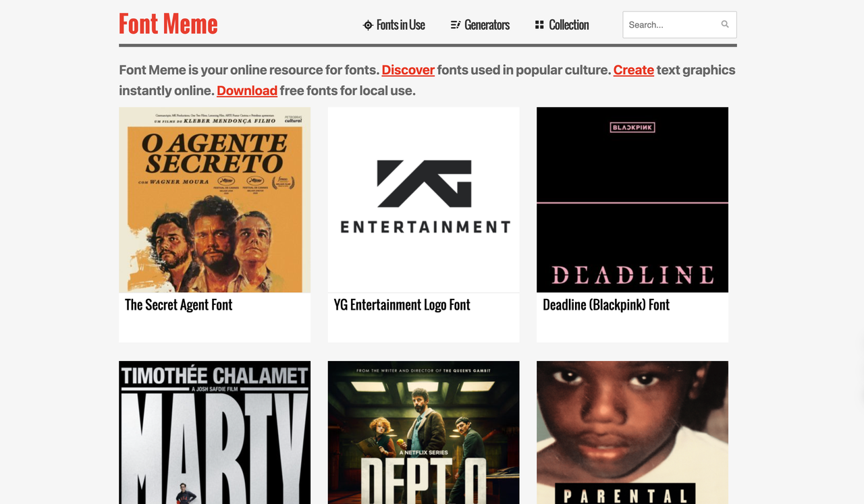
Task: Click the Font Meme site logo
Action: point(168,24)
